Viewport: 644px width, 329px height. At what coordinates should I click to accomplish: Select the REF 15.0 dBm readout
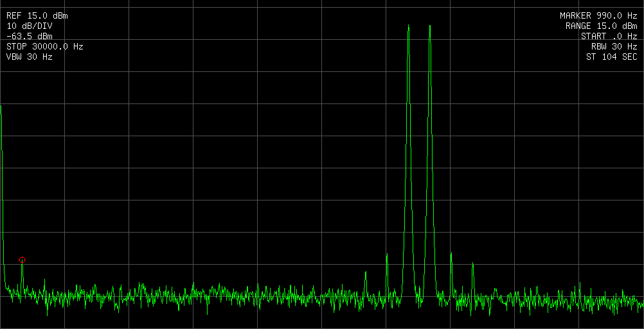(37, 16)
